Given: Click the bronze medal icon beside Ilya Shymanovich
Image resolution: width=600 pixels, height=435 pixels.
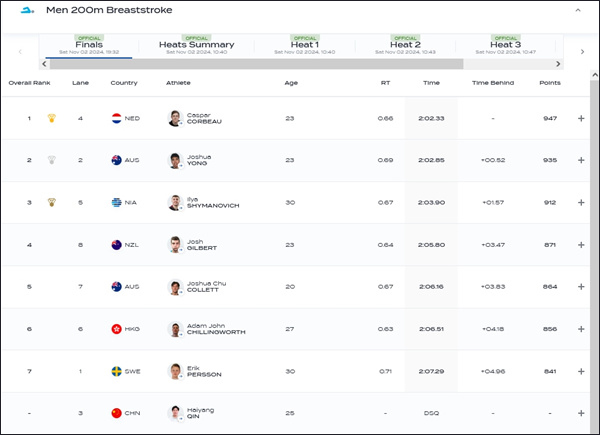Looking at the screenshot, I should coord(51,203).
